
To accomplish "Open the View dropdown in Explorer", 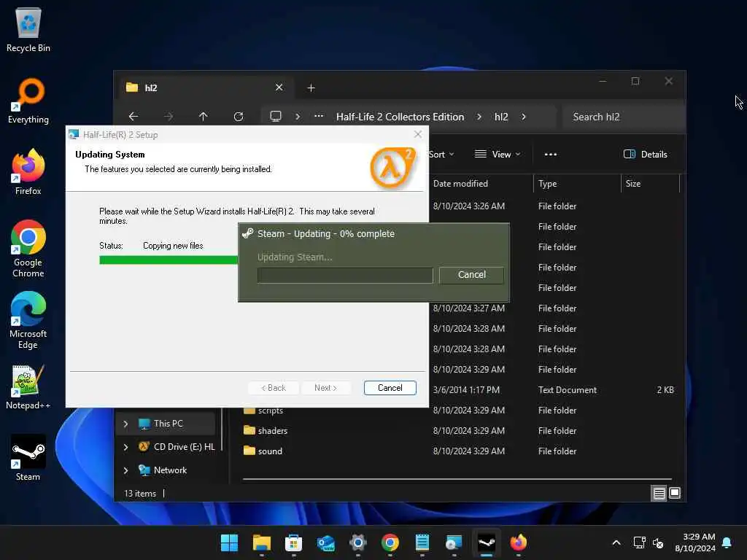I will click(x=498, y=155).
